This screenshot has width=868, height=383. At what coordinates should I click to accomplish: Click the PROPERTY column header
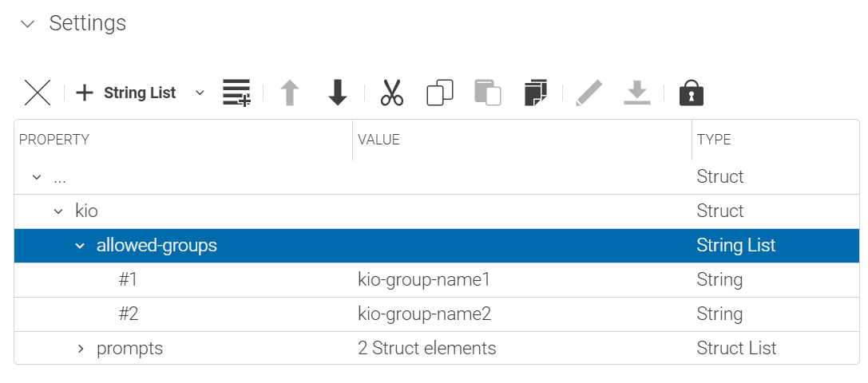[x=54, y=140]
